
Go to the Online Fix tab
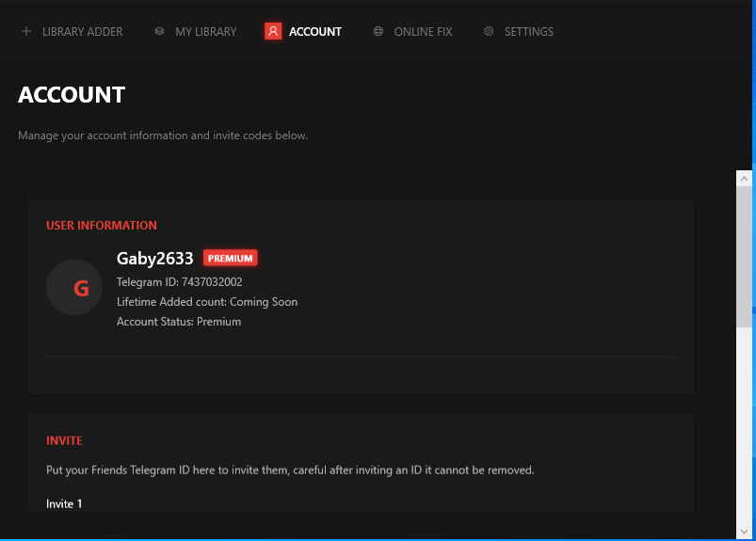[423, 32]
